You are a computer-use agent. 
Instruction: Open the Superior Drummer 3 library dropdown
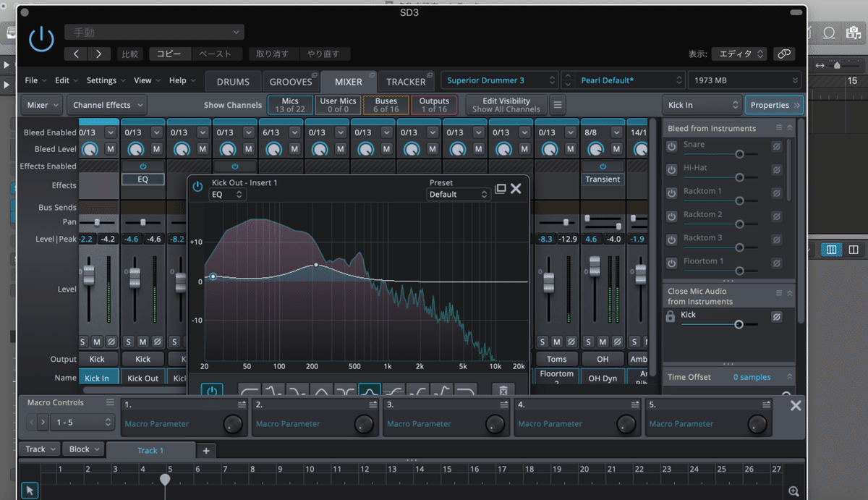pyautogui.click(x=500, y=80)
